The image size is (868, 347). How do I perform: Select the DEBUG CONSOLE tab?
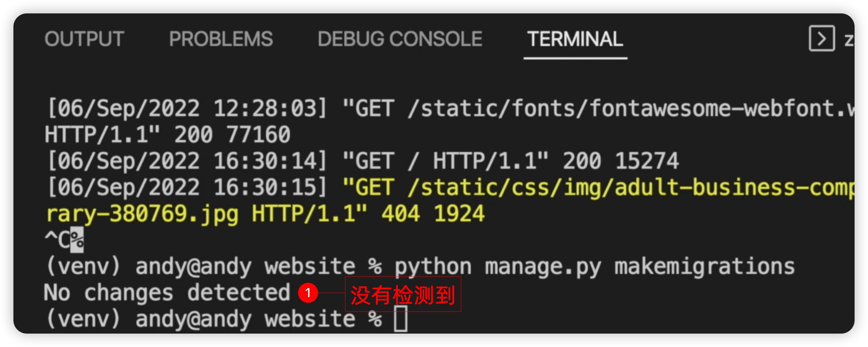coord(400,39)
